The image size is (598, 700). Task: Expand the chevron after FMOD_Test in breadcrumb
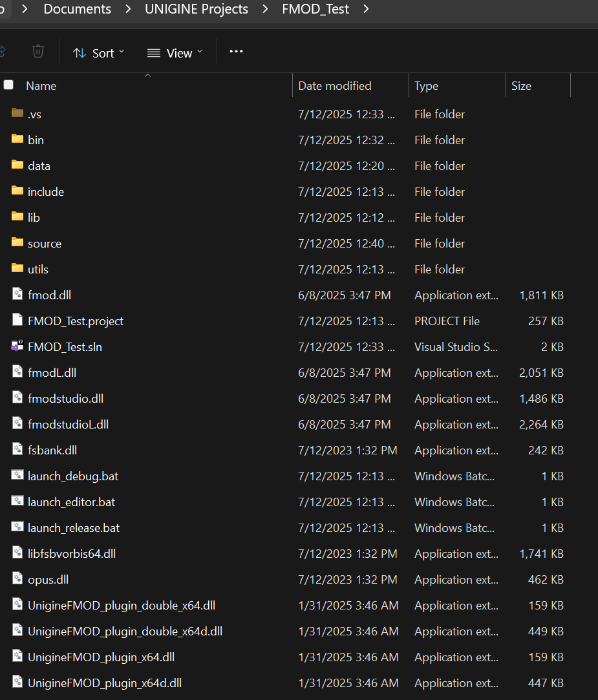[367, 9]
